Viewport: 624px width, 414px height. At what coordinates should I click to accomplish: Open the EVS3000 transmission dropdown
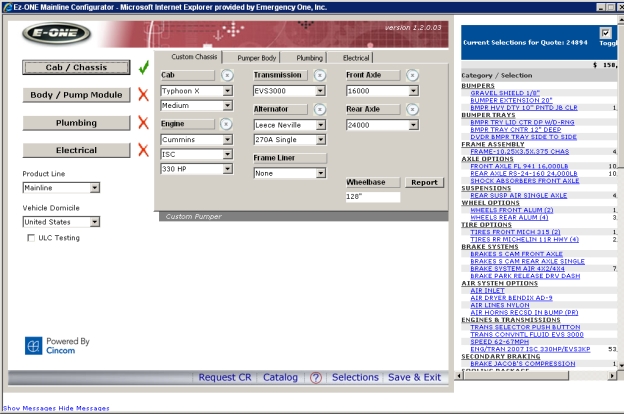[x=320, y=91]
